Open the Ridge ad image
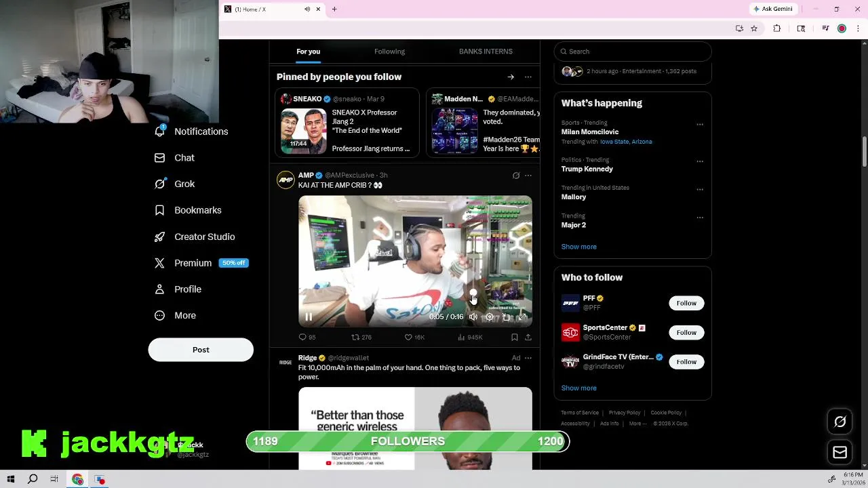Viewport: 868px width, 488px height. click(x=415, y=428)
